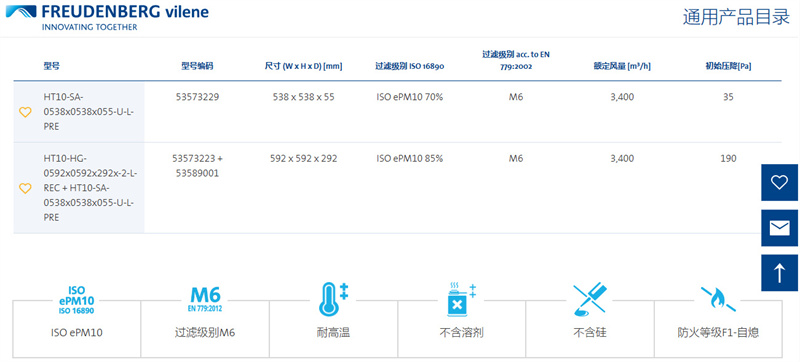Viewport: 800px width, 362px height.
Task: Click the size 538 x 538 x 55
Action: click(304, 97)
